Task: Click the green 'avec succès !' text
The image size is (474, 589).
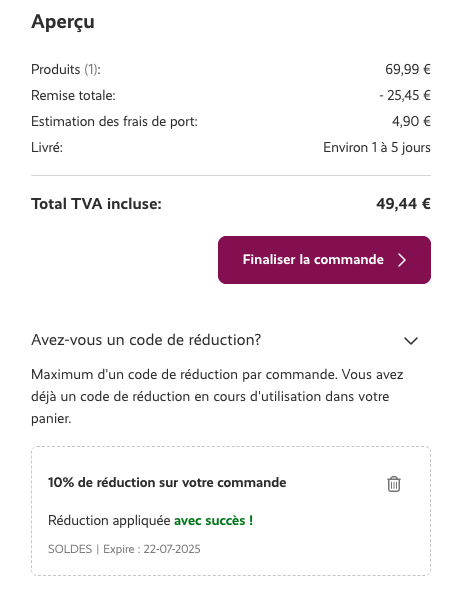Action: [213, 521]
